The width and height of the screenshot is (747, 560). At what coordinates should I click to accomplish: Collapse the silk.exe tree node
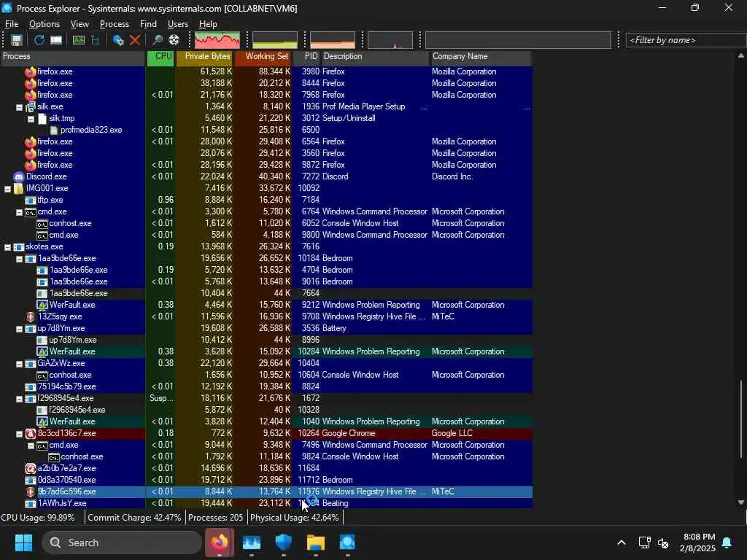point(19,107)
